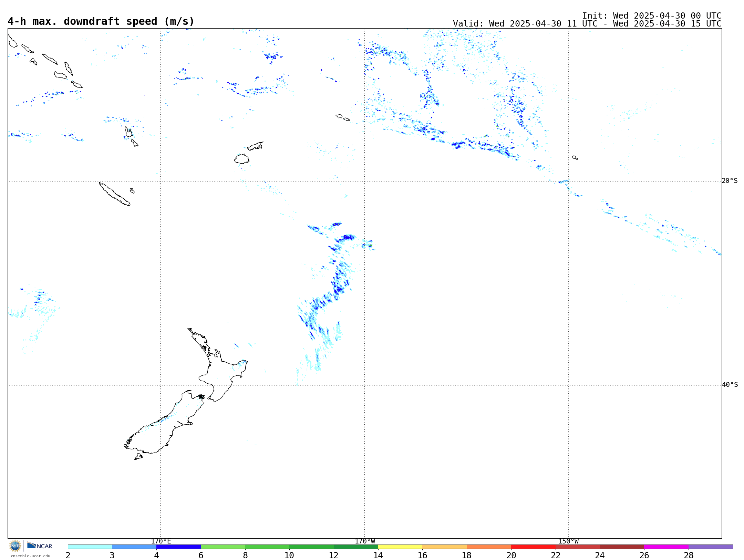
Task: Click the colorbar tick label 22
Action: point(556,555)
